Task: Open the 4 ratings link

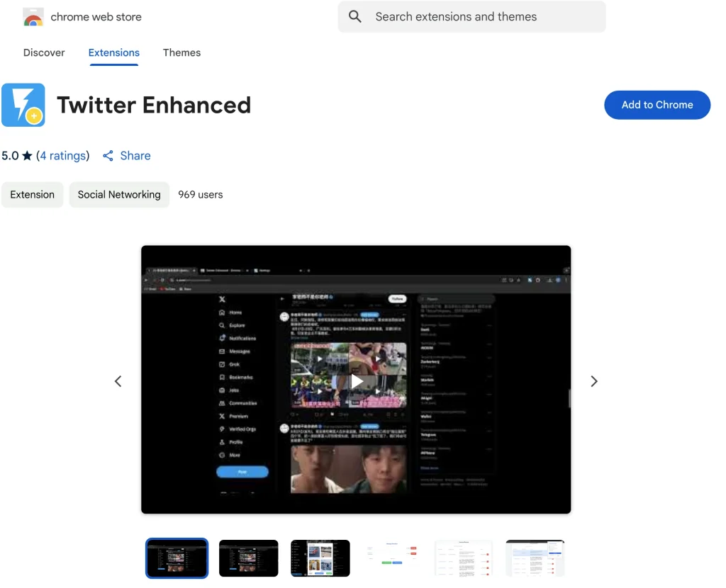Action: coord(63,156)
